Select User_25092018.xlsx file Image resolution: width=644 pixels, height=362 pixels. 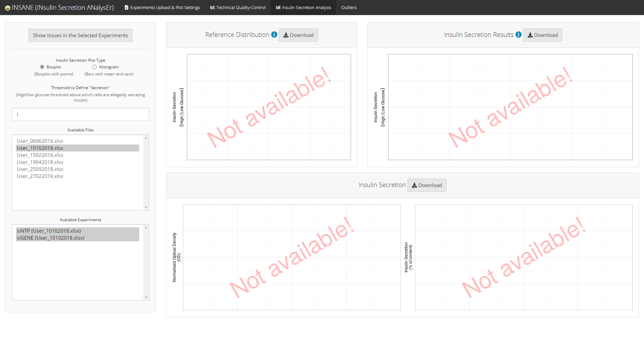(x=40, y=169)
